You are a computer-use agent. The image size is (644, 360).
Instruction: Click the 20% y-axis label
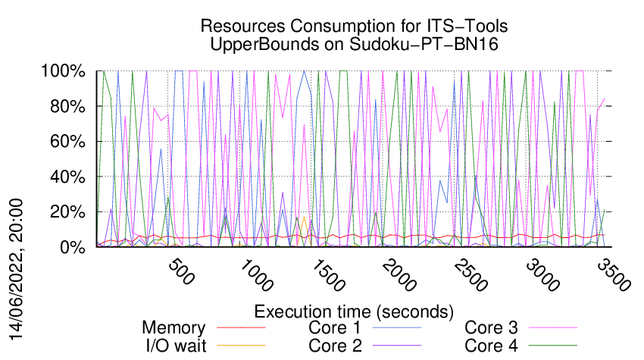pyautogui.click(x=67, y=212)
